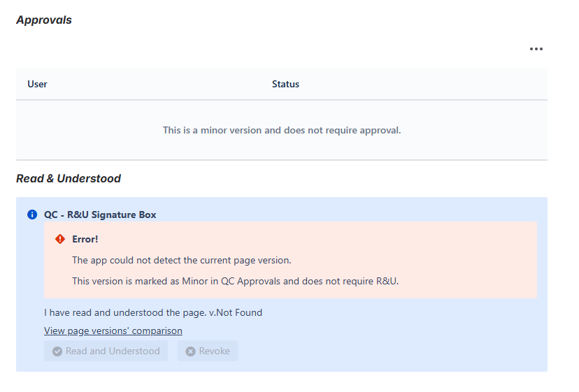Open View page versions' comparison link
The width and height of the screenshot is (579, 392).
pyautogui.click(x=113, y=331)
